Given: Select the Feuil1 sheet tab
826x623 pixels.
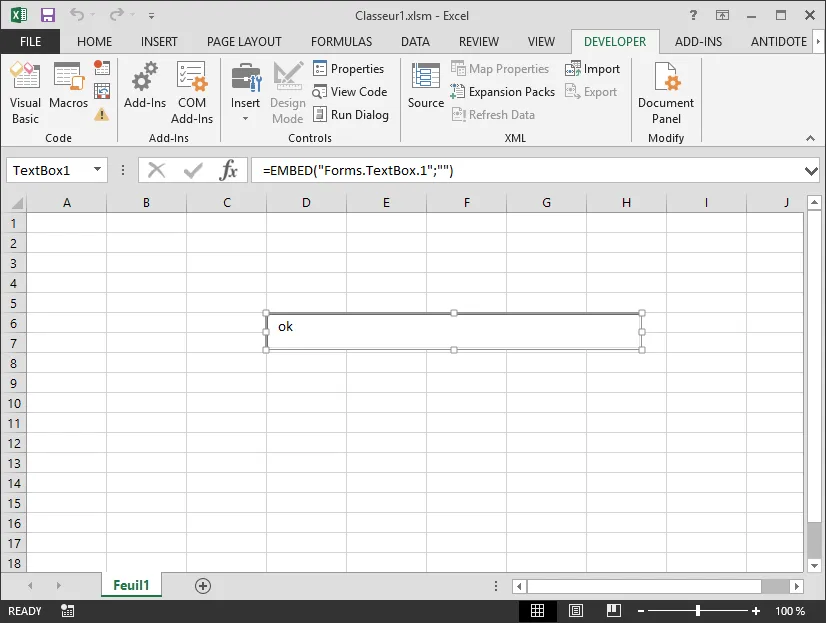Looking at the screenshot, I should (x=131, y=585).
